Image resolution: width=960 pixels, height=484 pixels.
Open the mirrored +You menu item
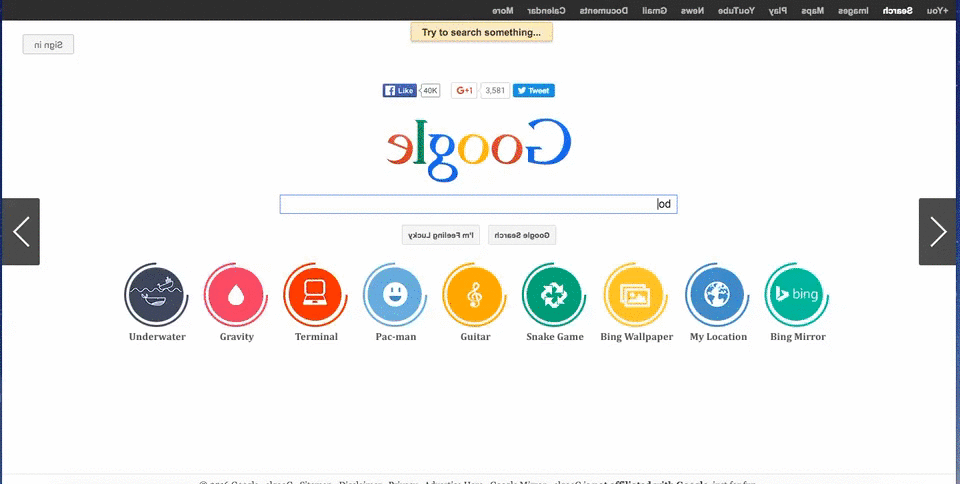click(937, 10)
